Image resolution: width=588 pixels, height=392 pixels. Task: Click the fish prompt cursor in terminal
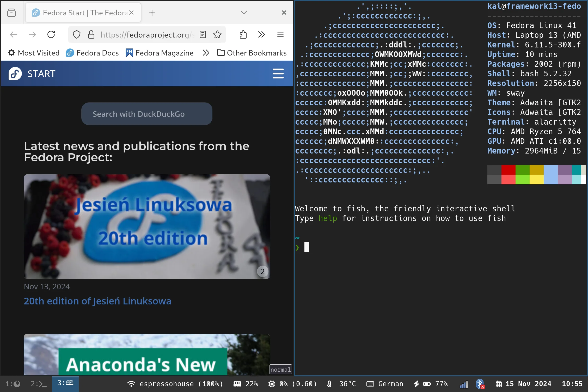(x=307, y=247)
